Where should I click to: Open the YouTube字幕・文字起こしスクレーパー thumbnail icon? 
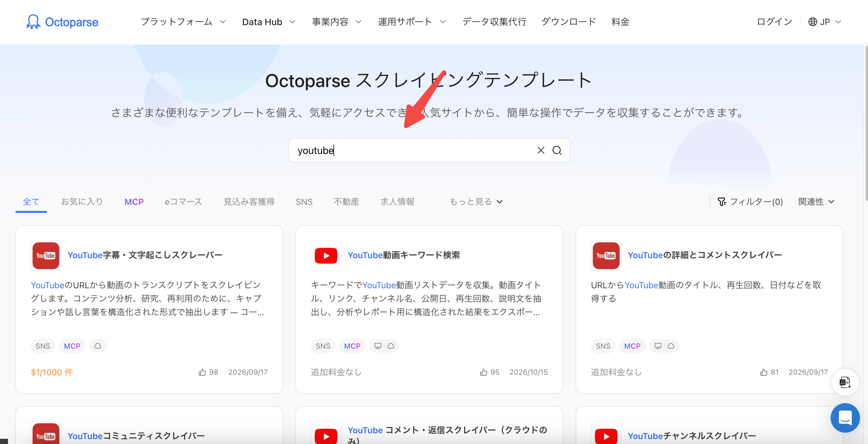pyautogui.click(x=46, y=255)
